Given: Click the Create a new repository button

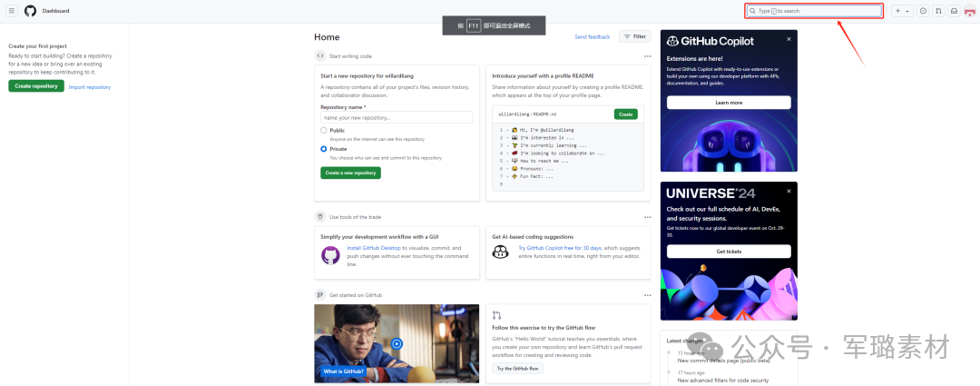Looking at the screenshot, I should pyautogui.click(x=350, y=173).
